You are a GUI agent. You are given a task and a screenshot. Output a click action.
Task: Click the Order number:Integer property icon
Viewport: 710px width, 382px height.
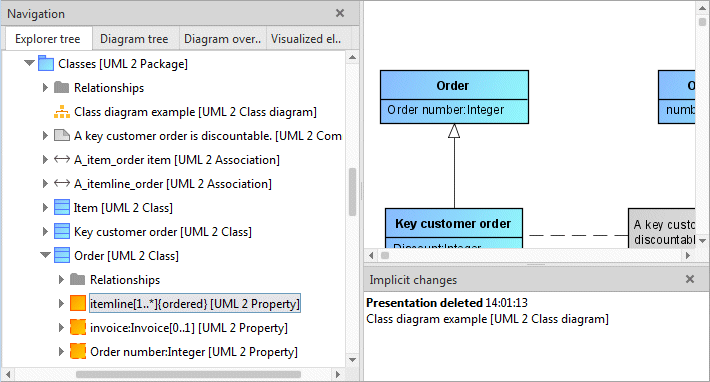[x=78, y=351]
